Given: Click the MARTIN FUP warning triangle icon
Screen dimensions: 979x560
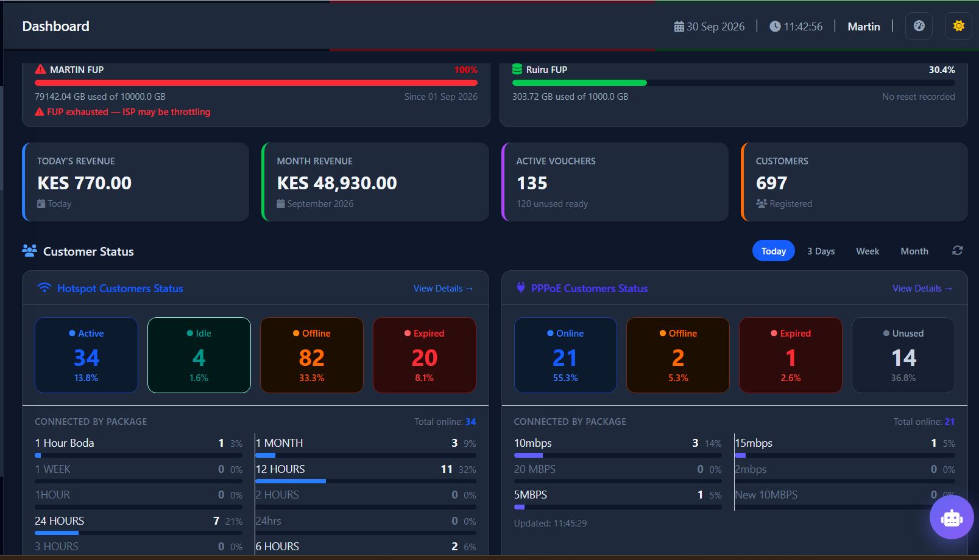Looking at the screenshot, I should pos(40,69).
